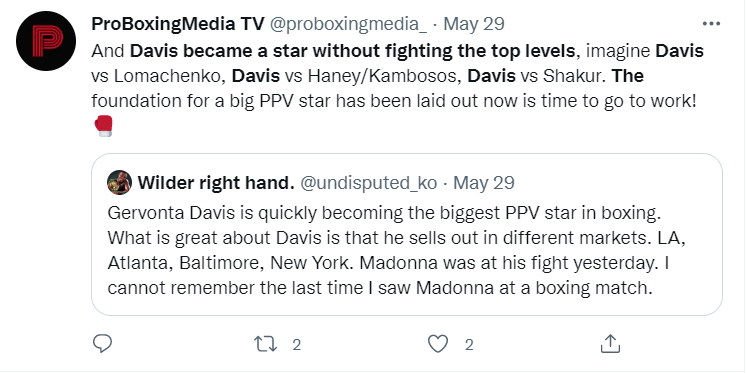Image resolution: width=746 pixels, height=373 pixels.
Task: Open the quoted tweet about Gervonta Davis
Action: 407,234
